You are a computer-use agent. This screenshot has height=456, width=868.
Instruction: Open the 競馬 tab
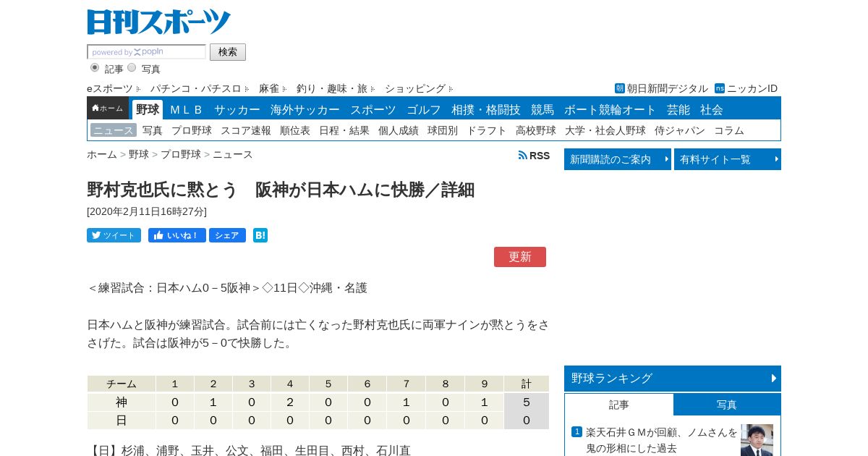point(542,110)
